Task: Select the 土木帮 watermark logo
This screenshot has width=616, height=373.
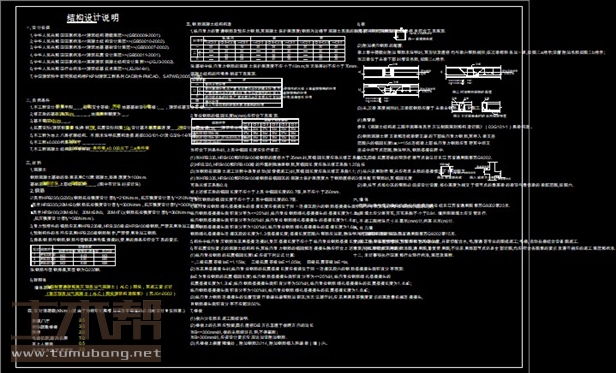Action: pos(86,320)
